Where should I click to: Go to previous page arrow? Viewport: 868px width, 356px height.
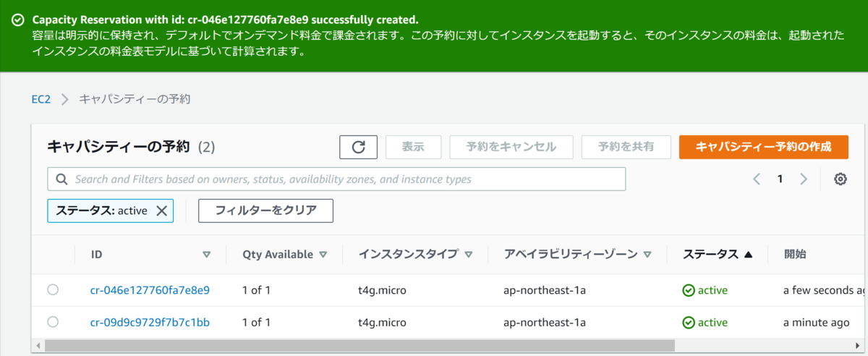click(x=757, y=179)
